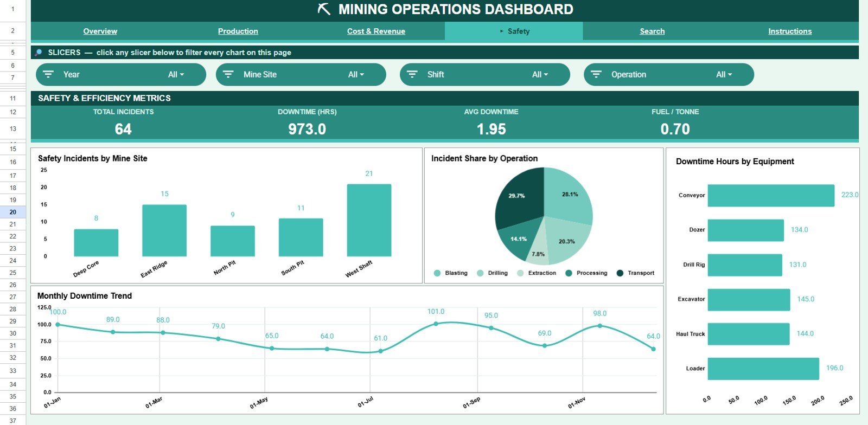Click the 28.1% pie slice
Image resolution: width=868 pixels, height=425 pixels.
569,195
